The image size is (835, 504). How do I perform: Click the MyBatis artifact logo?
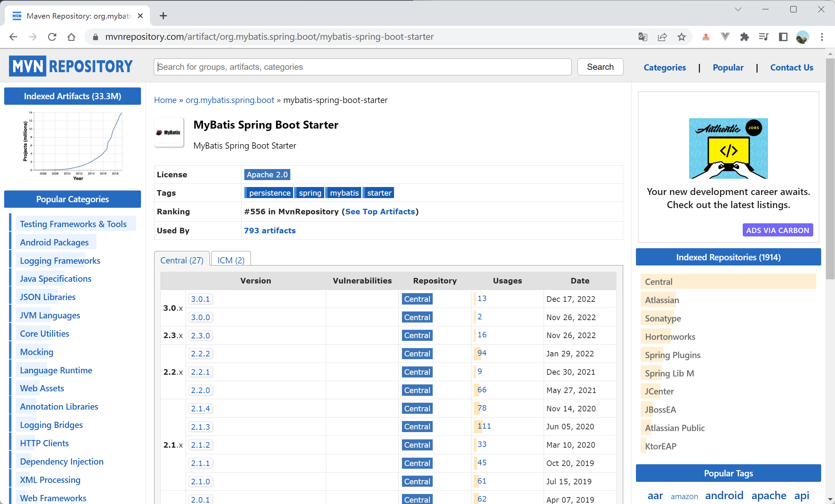click(x=169, y=132)
